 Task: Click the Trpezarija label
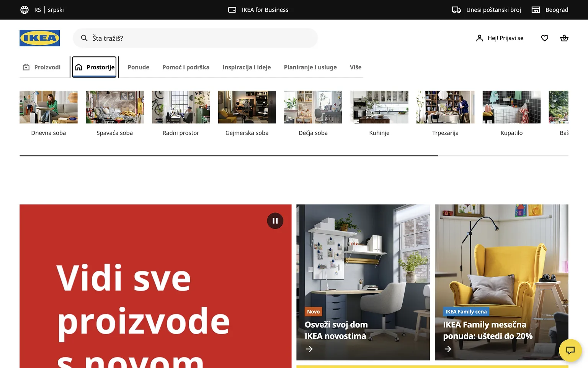pos(445,133)
